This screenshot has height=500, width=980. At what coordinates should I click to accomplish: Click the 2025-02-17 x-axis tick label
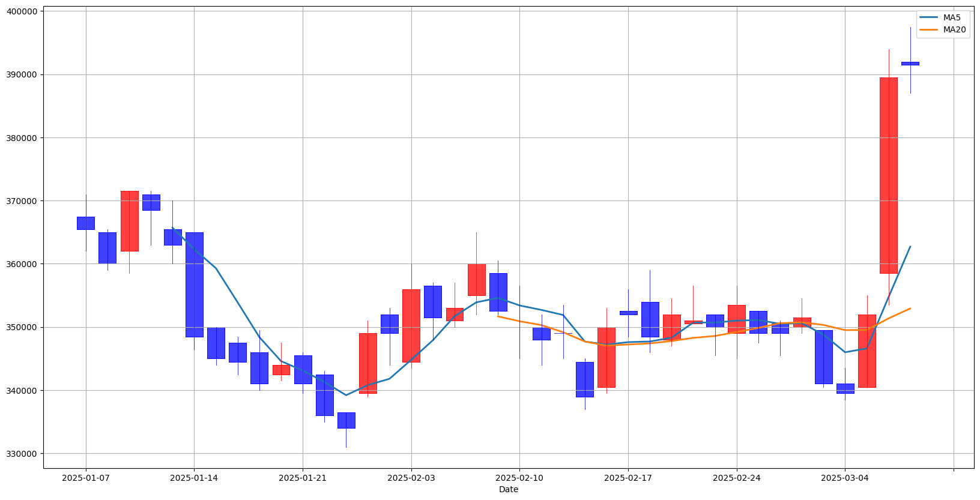coord(628,478)
